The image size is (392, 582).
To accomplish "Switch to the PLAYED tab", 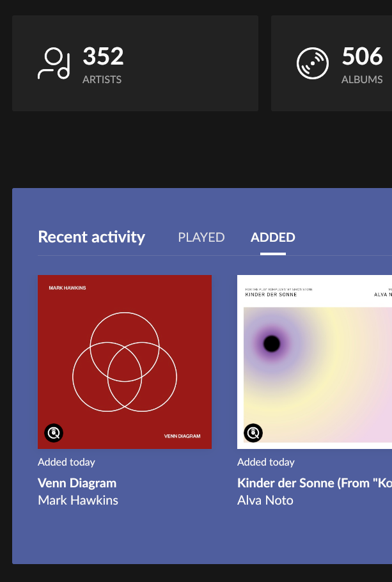I will coord(201,237).
